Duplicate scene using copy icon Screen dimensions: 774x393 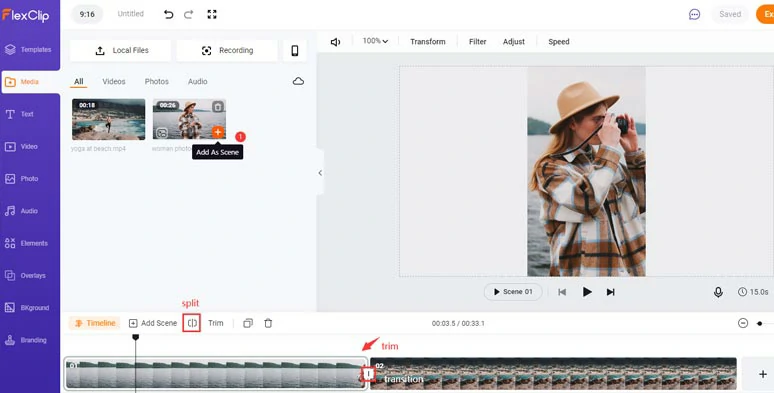248,323
